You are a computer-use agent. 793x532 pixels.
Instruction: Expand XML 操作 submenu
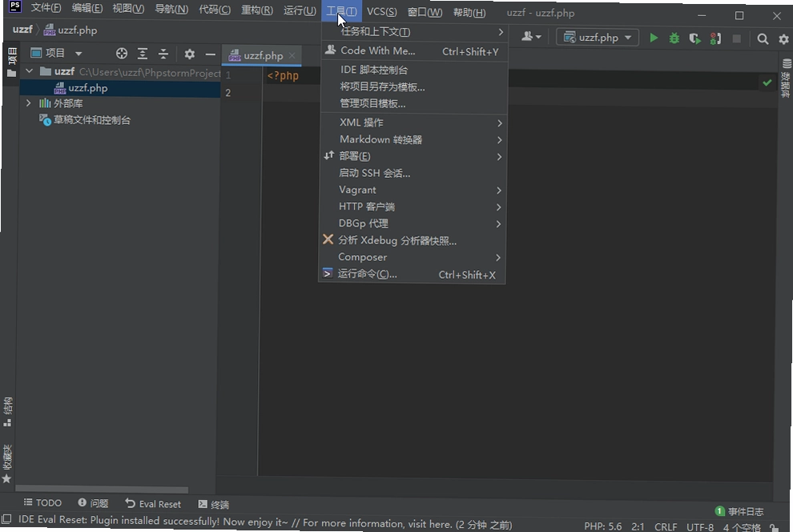coord(413,123)
